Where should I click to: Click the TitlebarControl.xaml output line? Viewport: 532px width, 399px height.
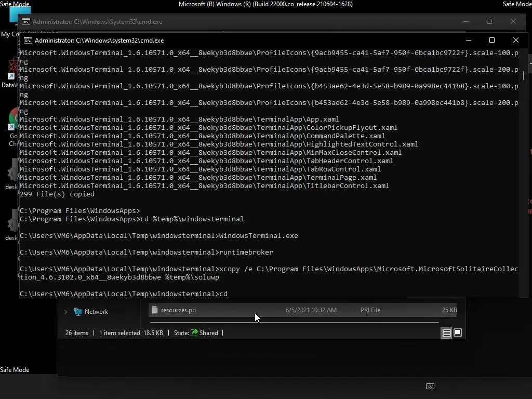204,185
